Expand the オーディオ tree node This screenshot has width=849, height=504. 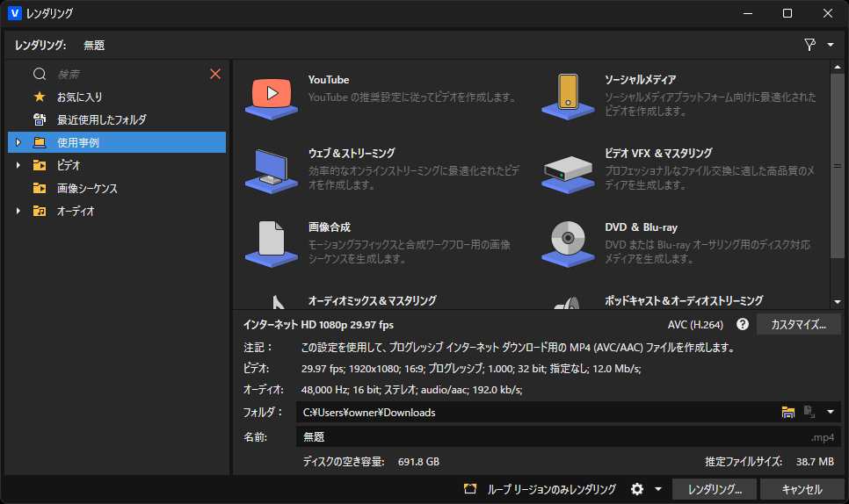pyautogui.click(x=18, y=211)
